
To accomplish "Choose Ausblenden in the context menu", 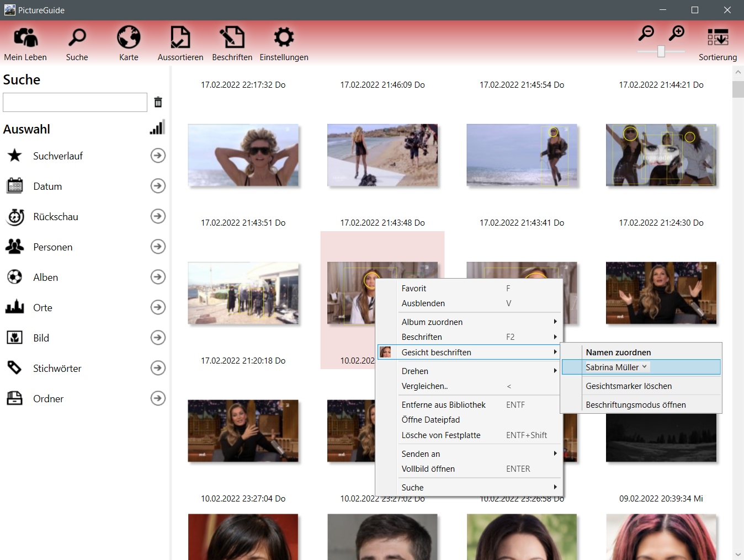I will tap(469, 303).
